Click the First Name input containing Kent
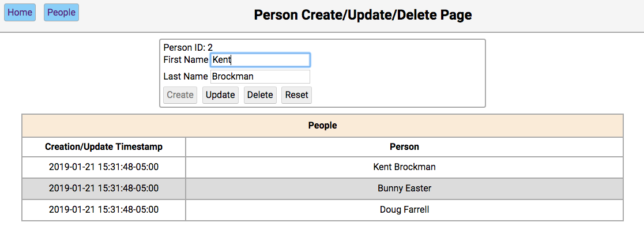The width and height of the screenshot is (644, 230). [260, 60]
